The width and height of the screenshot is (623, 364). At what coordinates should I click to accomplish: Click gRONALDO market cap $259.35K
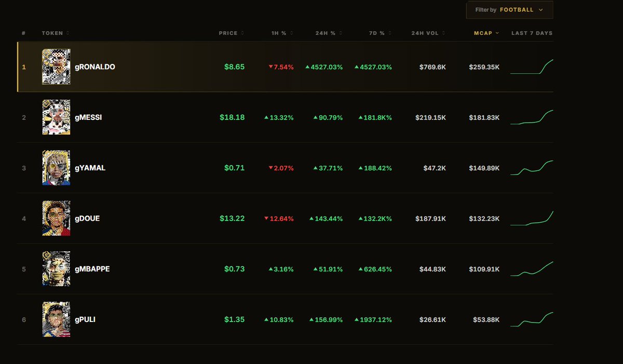point(484,68)
